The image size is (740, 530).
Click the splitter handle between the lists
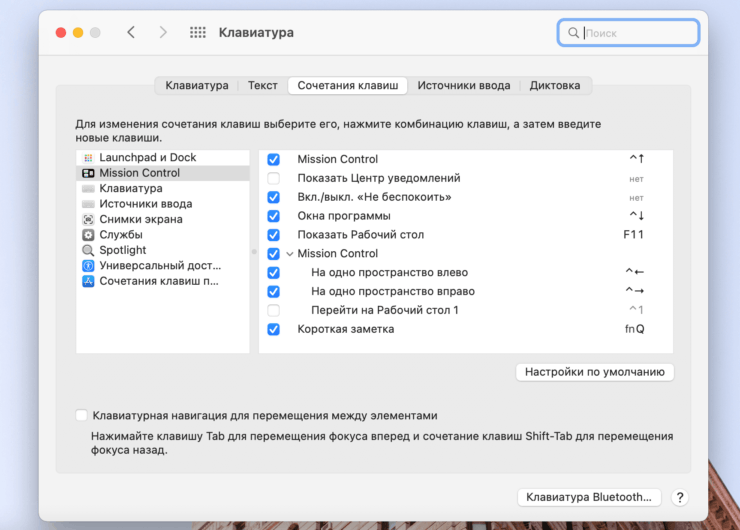click(x=254, y=252)
